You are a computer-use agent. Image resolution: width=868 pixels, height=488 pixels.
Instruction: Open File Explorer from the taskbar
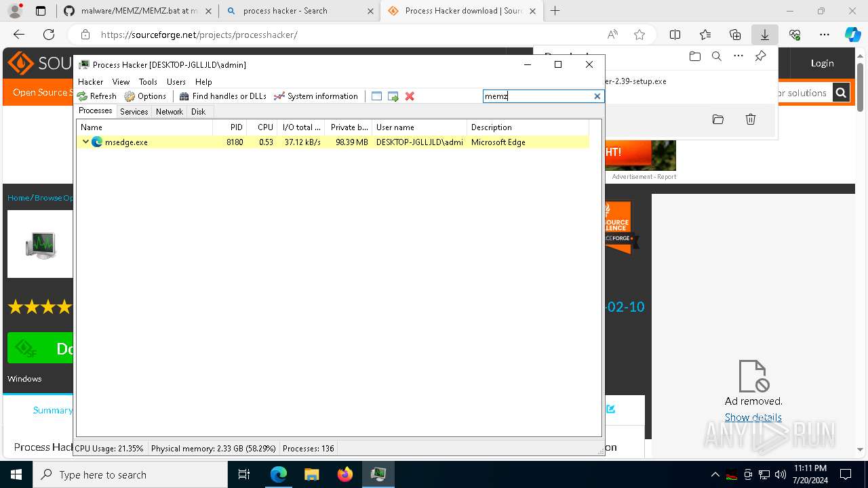(x=311, y=474)
